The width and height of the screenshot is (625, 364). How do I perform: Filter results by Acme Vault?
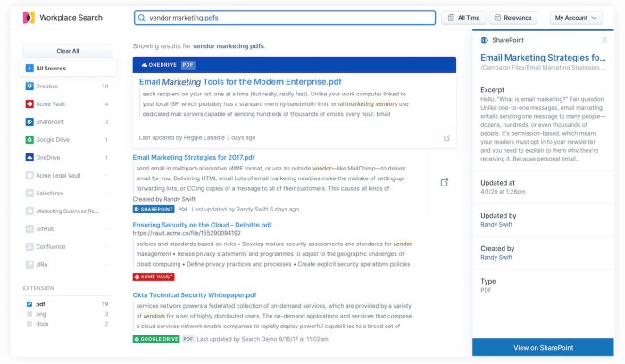pos(68,104)
